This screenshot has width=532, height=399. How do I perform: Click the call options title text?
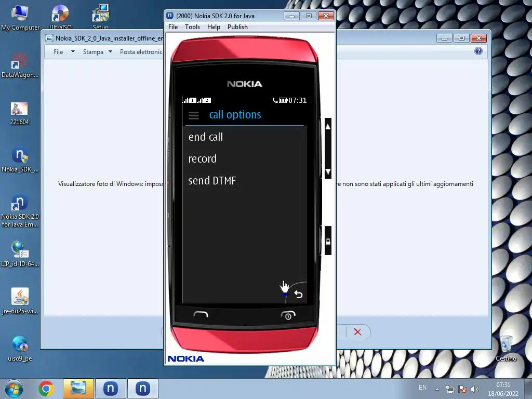coord(235,115)
